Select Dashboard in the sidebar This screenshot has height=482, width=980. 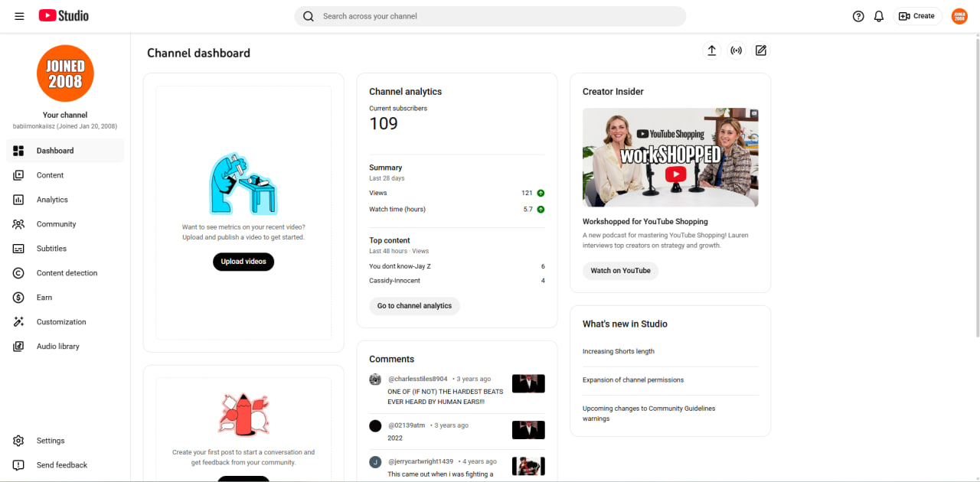point(65,151)
